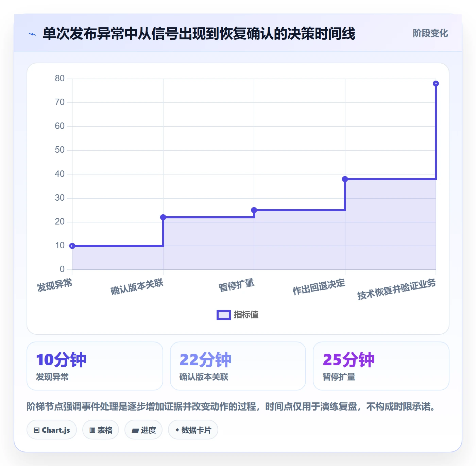The height and width of the screenshot is (466, 476).
Task: Click the lightning bolt icon beside the title
Action: [32, 34]
